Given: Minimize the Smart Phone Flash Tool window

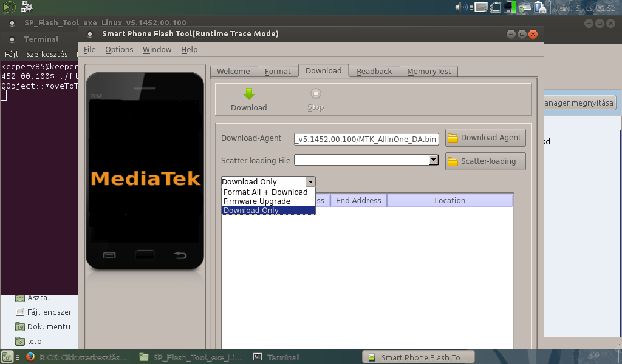Looking at the screenshot, I should click(x=511, y=34).
